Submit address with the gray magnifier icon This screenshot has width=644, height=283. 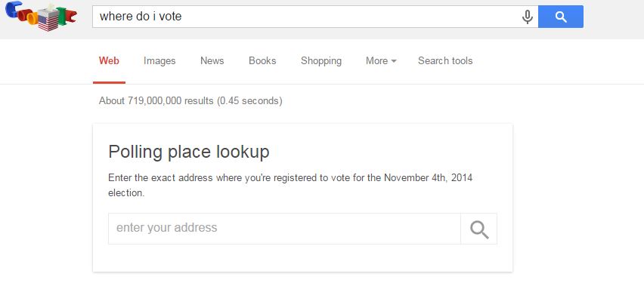pyautogui.click(x=479, y=229)
